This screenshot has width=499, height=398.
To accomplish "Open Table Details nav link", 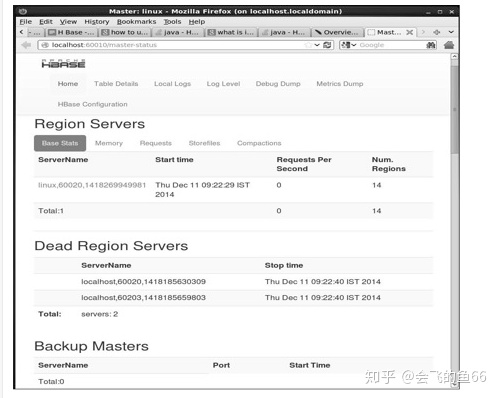I will 116,84.
